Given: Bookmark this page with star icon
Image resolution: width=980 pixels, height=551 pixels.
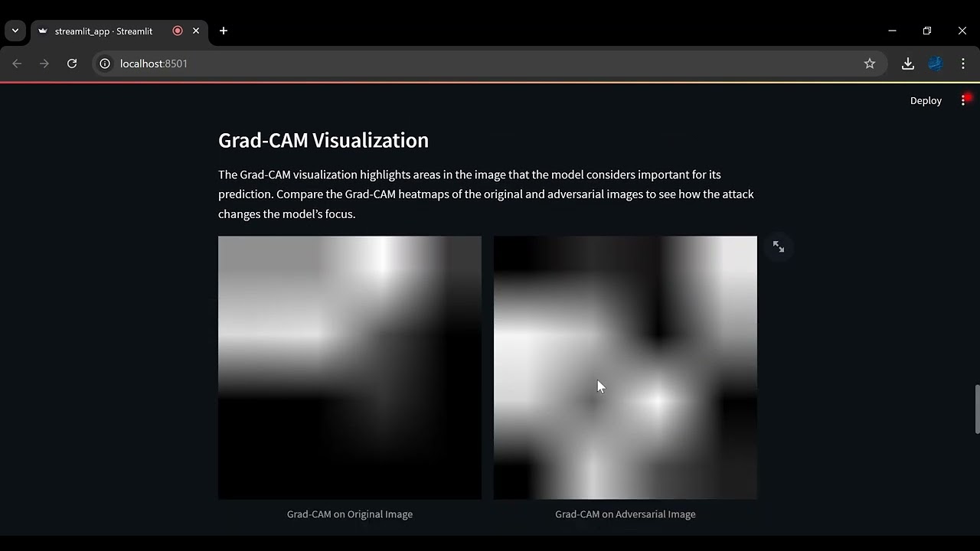Looking at the screenshot, I should (x=870, y=64).
